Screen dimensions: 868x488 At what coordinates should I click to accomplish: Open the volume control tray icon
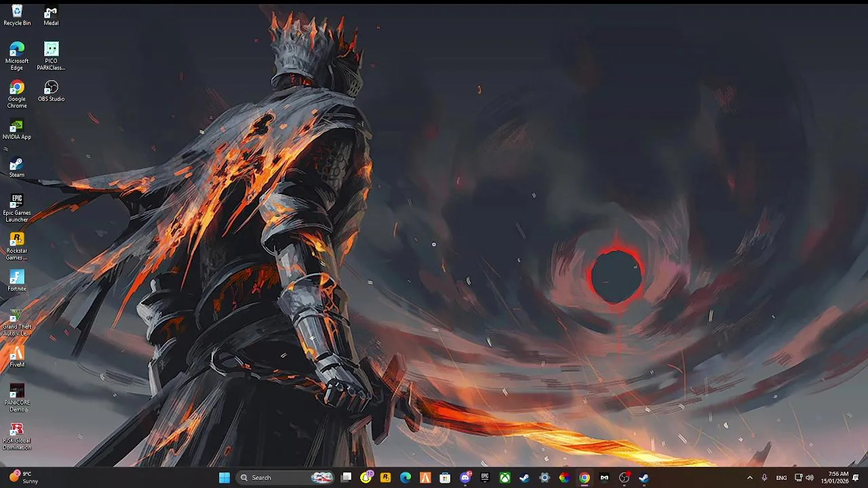click(x=810, y=478)
